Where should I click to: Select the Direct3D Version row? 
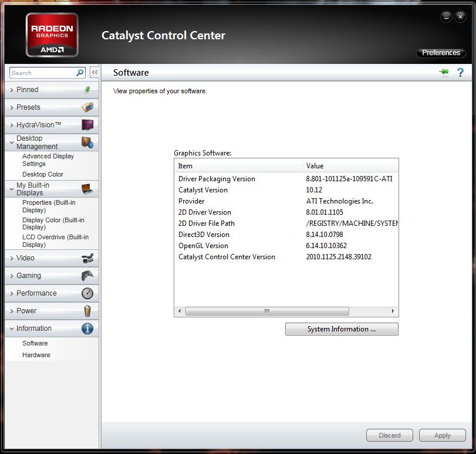tap(286, 234)
